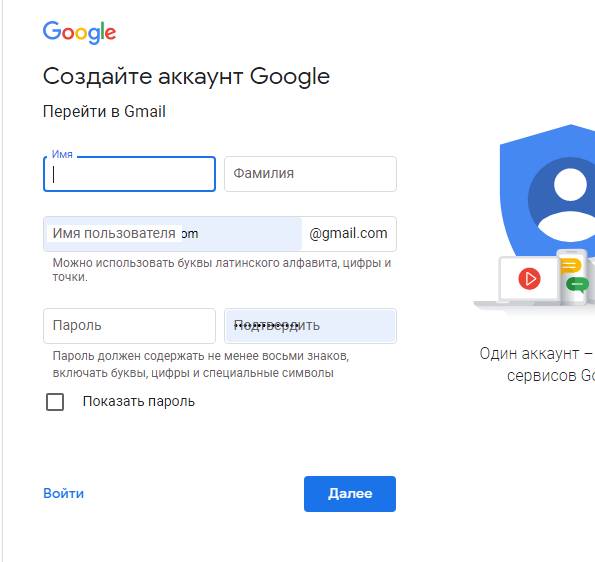Click the red play button icon in illustration

(529, 279)
